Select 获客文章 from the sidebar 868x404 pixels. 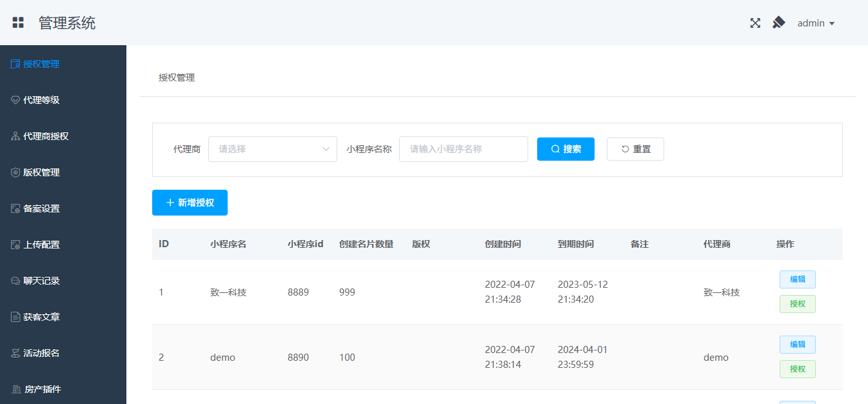click(41, 317)
